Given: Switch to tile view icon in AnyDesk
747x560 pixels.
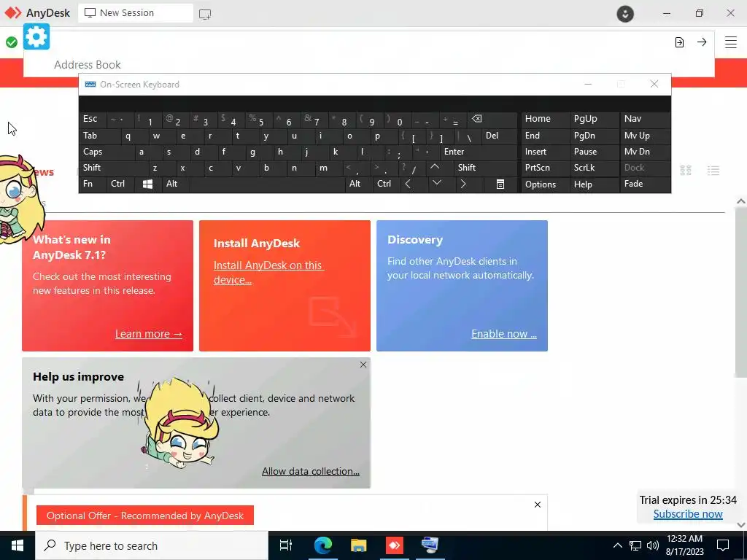Looking at the screenshot, I should [x=686, y=170].
